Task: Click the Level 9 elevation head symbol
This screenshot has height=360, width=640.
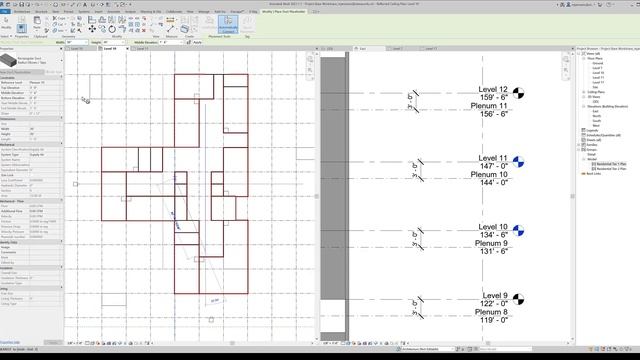Action: pos(518,299)
